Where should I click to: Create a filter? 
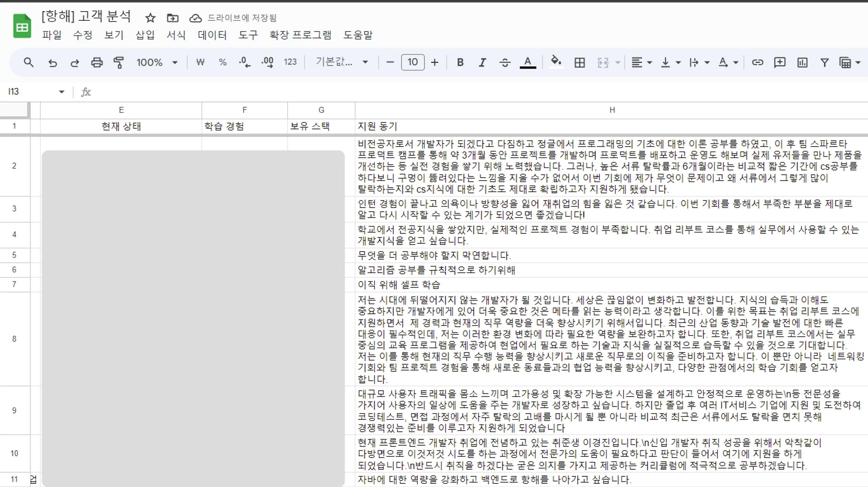(x=825, y=63)
